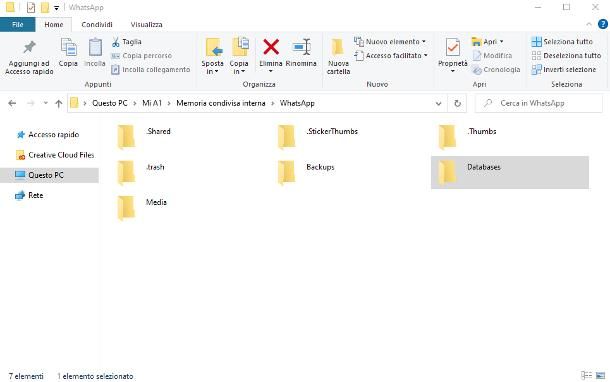Open Nuovo elemento dropdown
The height and width of the screenshot is (382, 610).
[x=390, y=41]
